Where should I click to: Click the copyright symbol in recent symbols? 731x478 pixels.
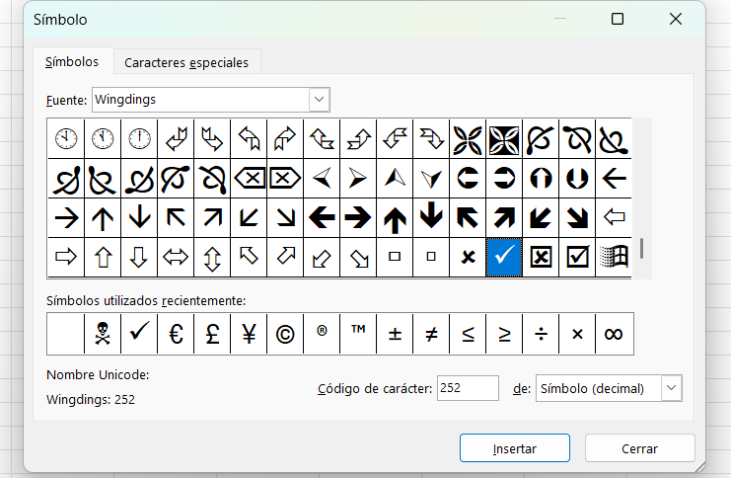[x=284, y=334]
